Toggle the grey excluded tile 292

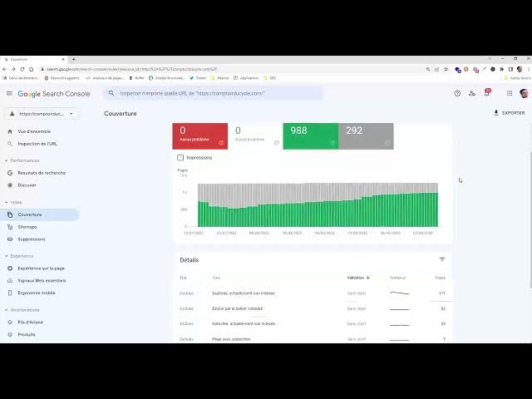point(366,136)
